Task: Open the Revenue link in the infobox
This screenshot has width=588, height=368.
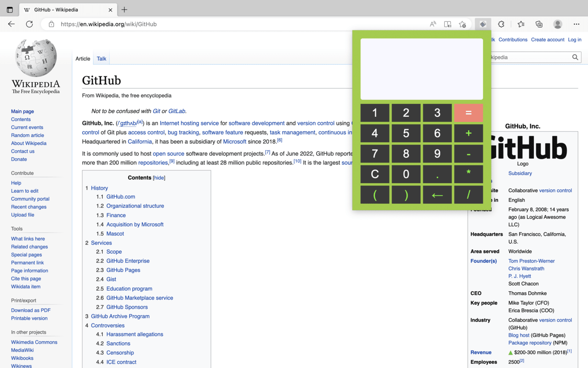Action: click(481, 352)
